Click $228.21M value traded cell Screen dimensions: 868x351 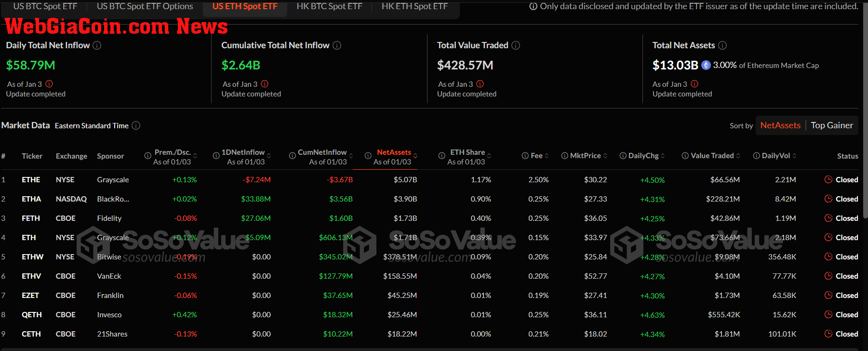(723, 199)
